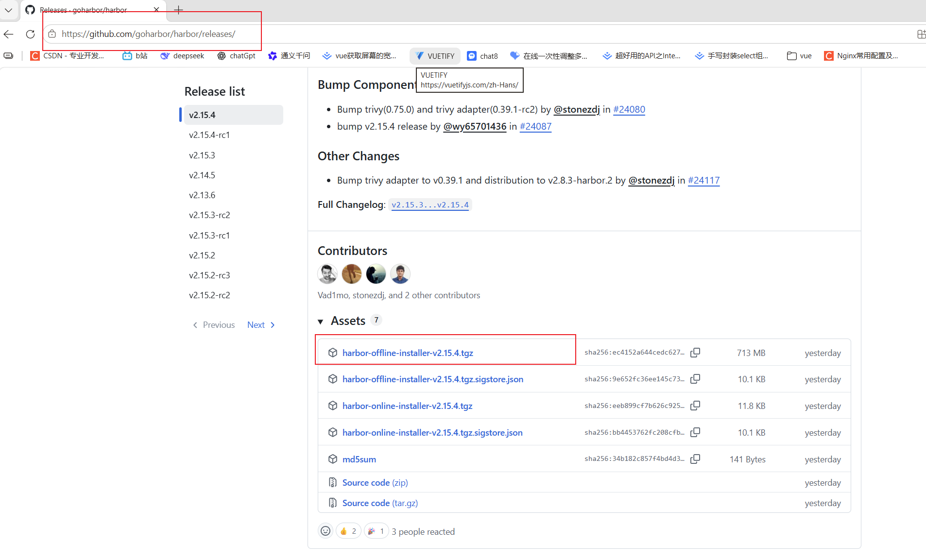This screenshot has height=560, width=926.
Task: Go back using browser back arrow
Action: [9, 34]
